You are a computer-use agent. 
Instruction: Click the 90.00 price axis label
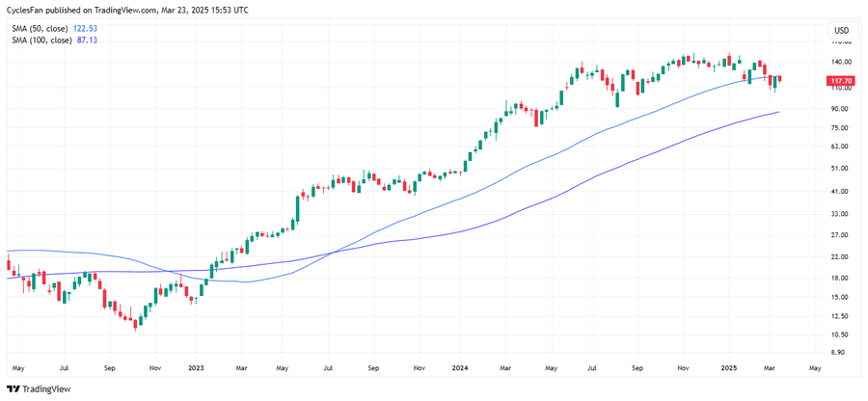[x=841, y=108]
